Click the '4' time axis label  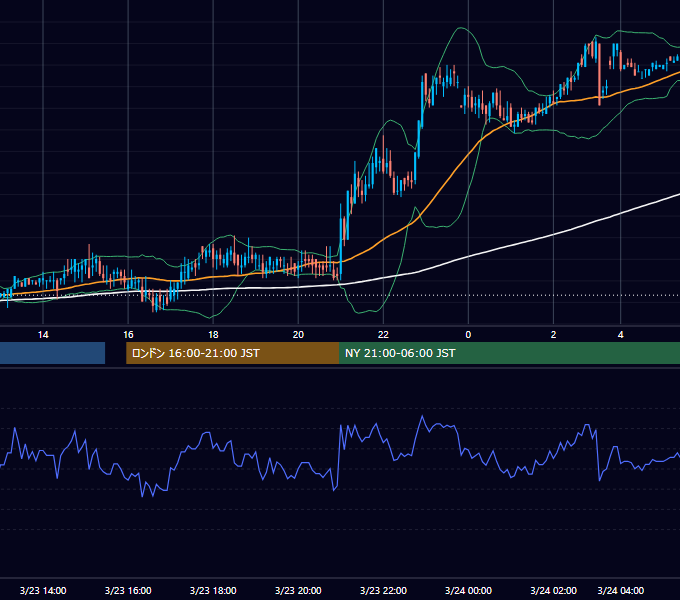tap(621, 335)
